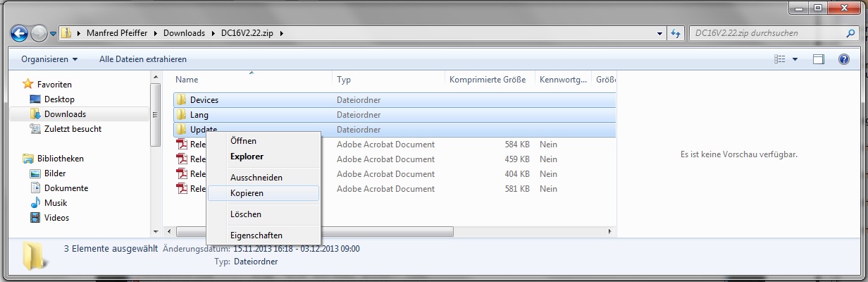
Task: Open the Dokumente library
Action: tap(66, 188)
